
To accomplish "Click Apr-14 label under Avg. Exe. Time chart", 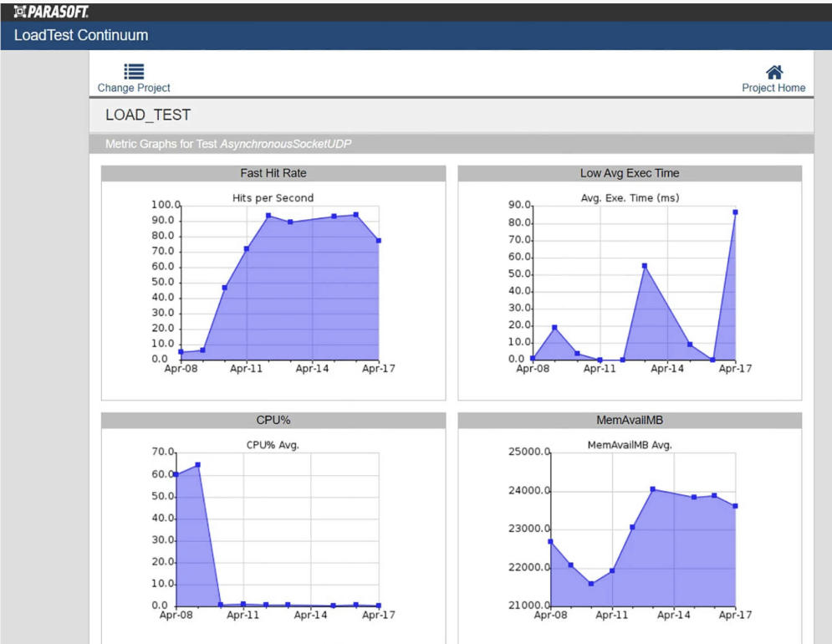I will pos(667,369).
